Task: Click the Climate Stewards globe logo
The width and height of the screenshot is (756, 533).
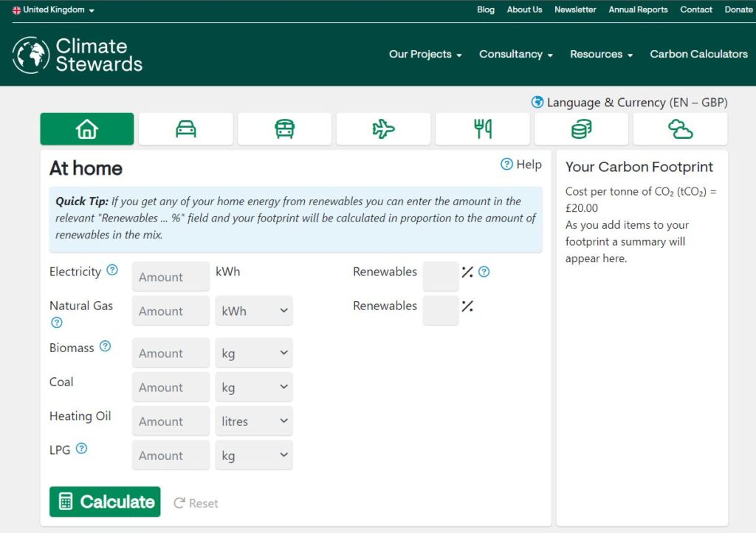Action: point(31,55)
